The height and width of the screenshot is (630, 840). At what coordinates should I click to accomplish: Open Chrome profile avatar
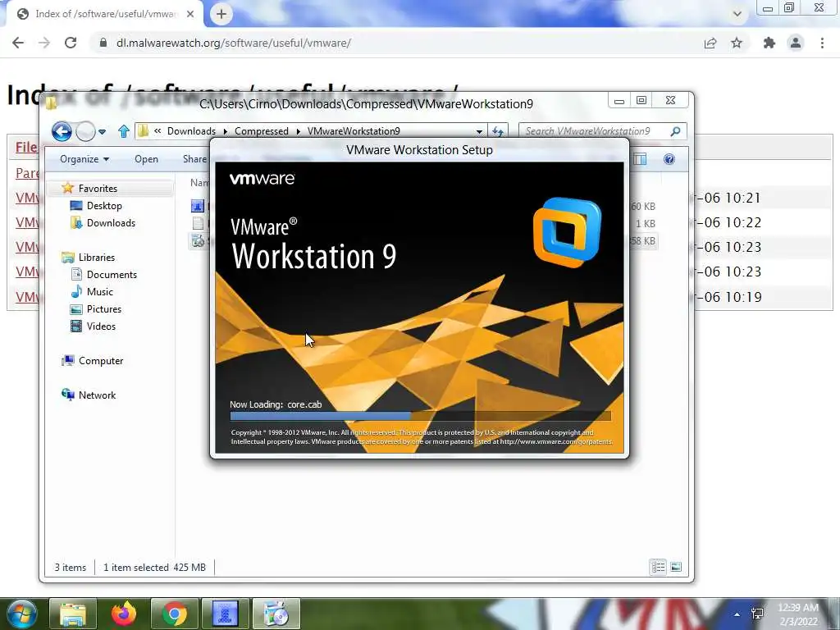point(796,43)
